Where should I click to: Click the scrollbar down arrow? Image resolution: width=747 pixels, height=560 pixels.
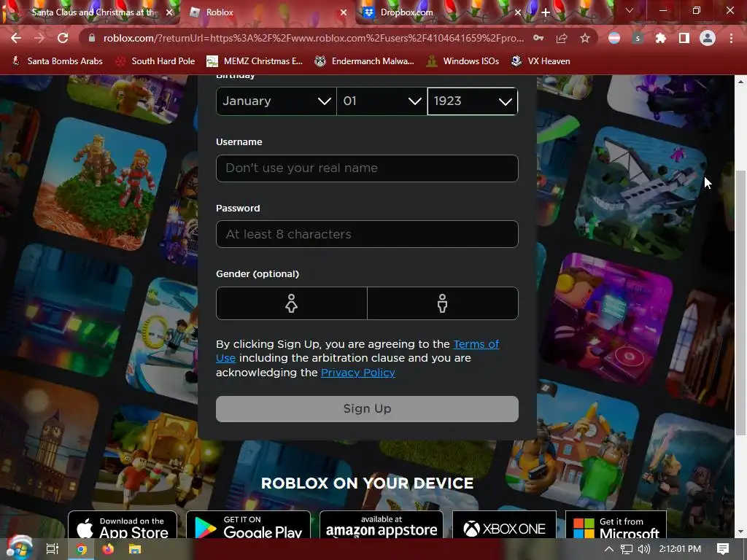(x=740, y=532)
